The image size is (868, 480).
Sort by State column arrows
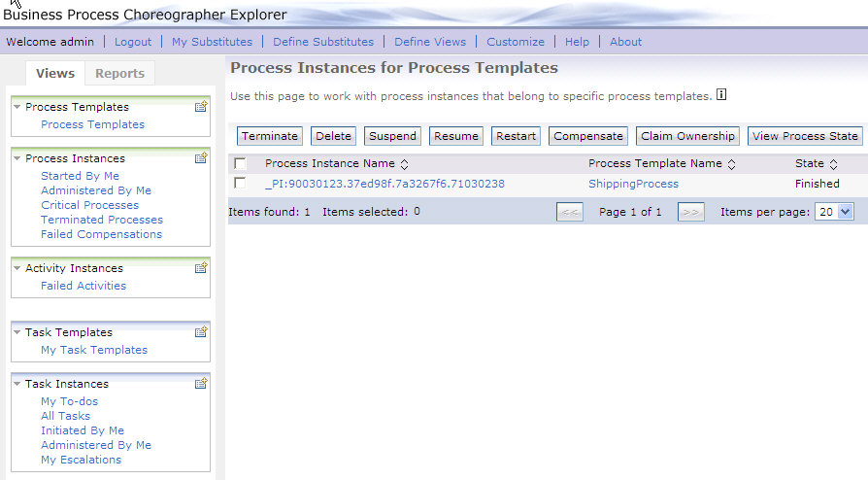click(x=833, y=164)
